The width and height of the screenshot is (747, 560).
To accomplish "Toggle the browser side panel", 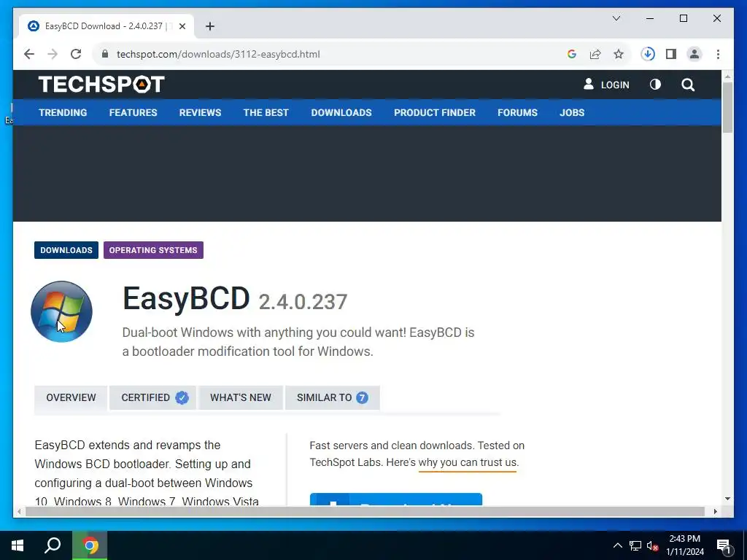I will (671, 54).
